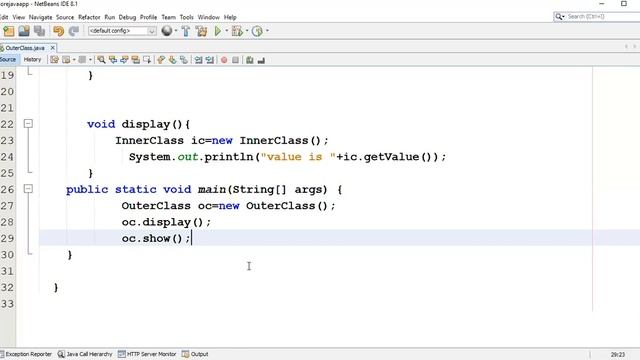Screen dimensions: 640x360
Task: Click the globe browser icon in toolbar
Action: 167,31
